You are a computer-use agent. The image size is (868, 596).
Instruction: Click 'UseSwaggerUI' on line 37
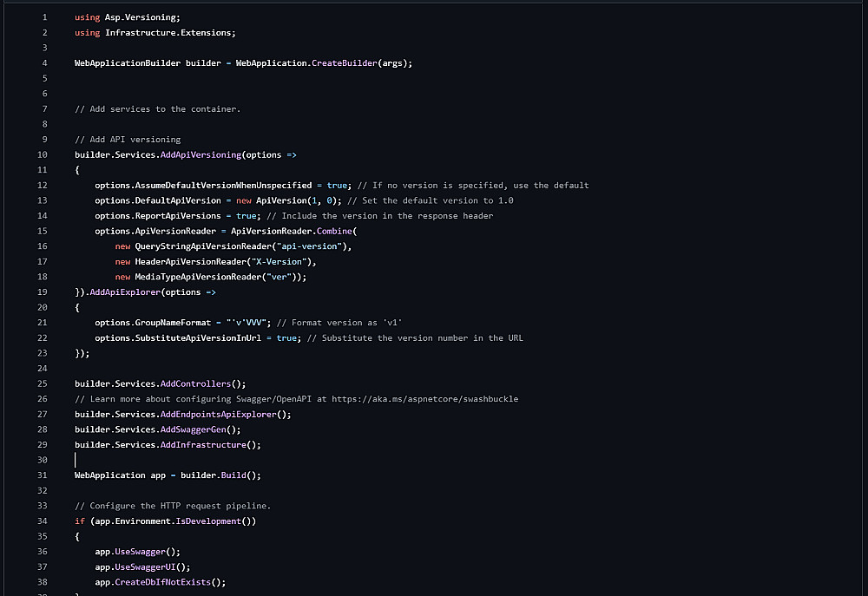coord(145,567)
